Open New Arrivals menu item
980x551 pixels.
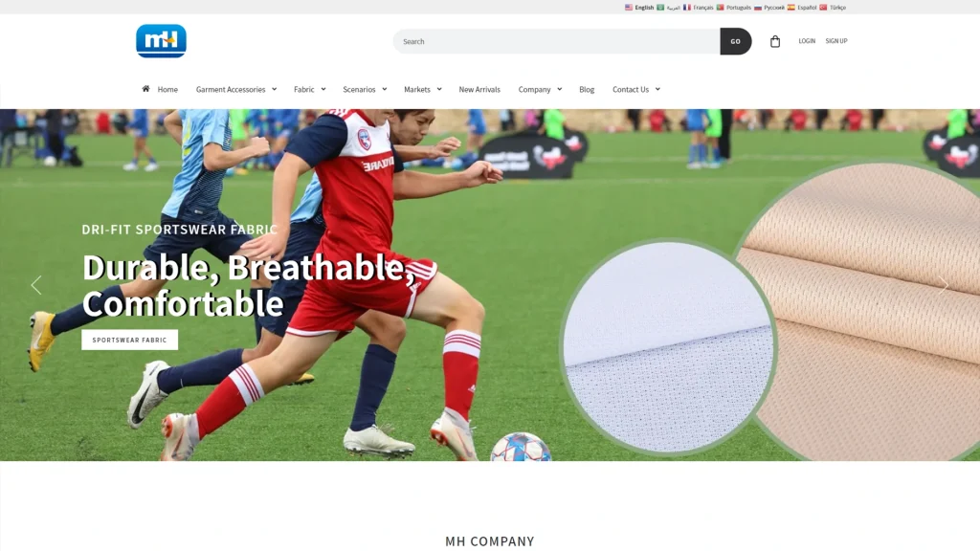479,89
